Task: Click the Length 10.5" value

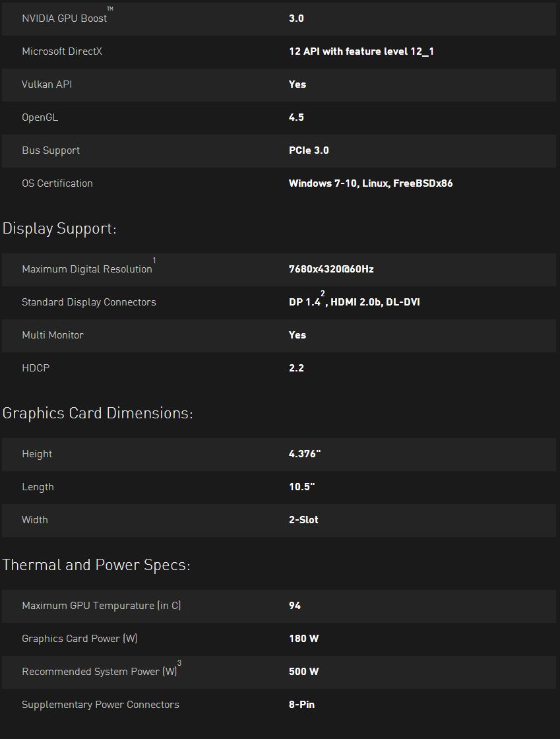Action: (302, 487)
